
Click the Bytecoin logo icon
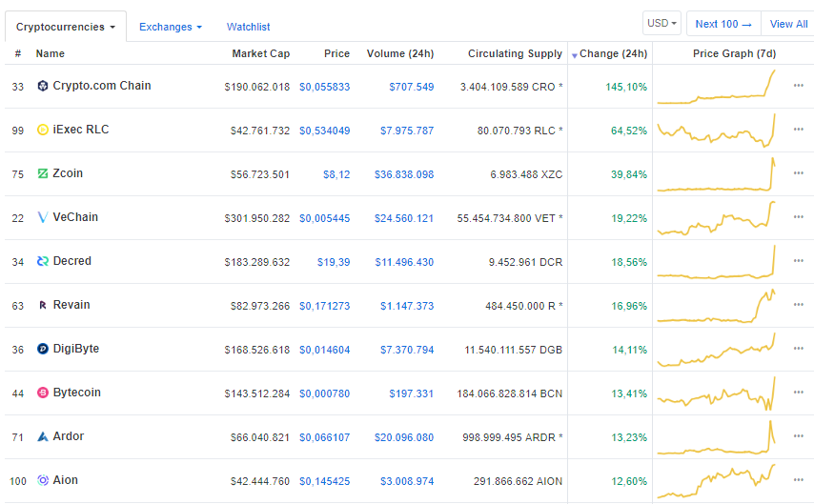43,393
